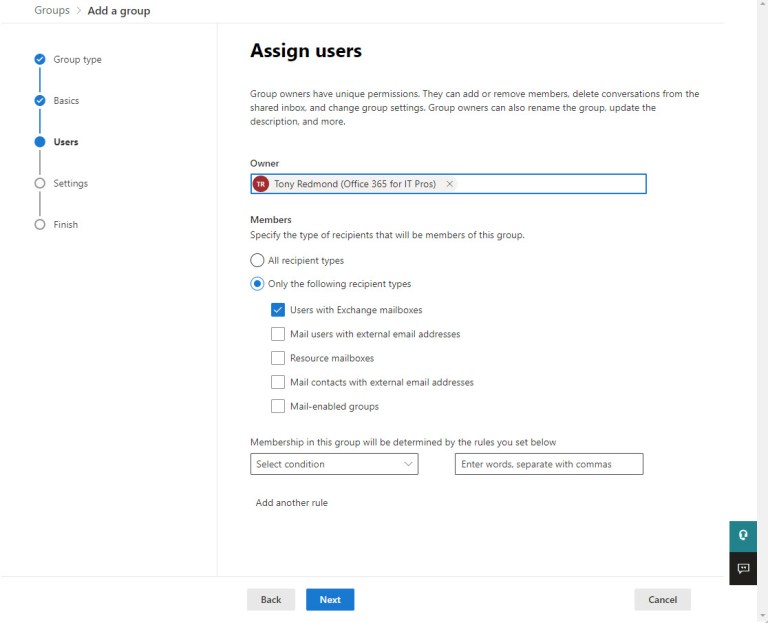
Task: Click the TR owner avatar icon
Action: pyautogui.click(x=261, y=184)
